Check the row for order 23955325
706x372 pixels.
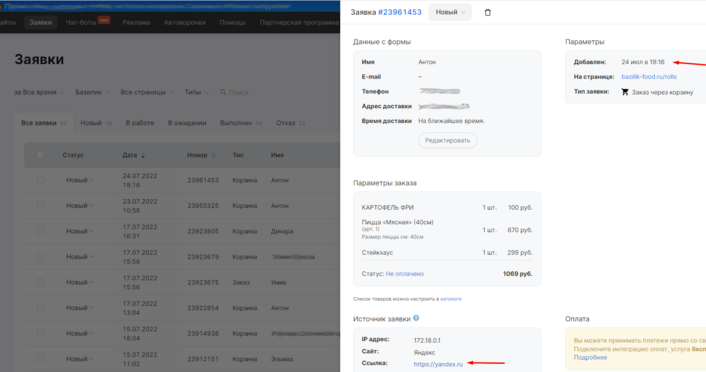coord(40,205)
